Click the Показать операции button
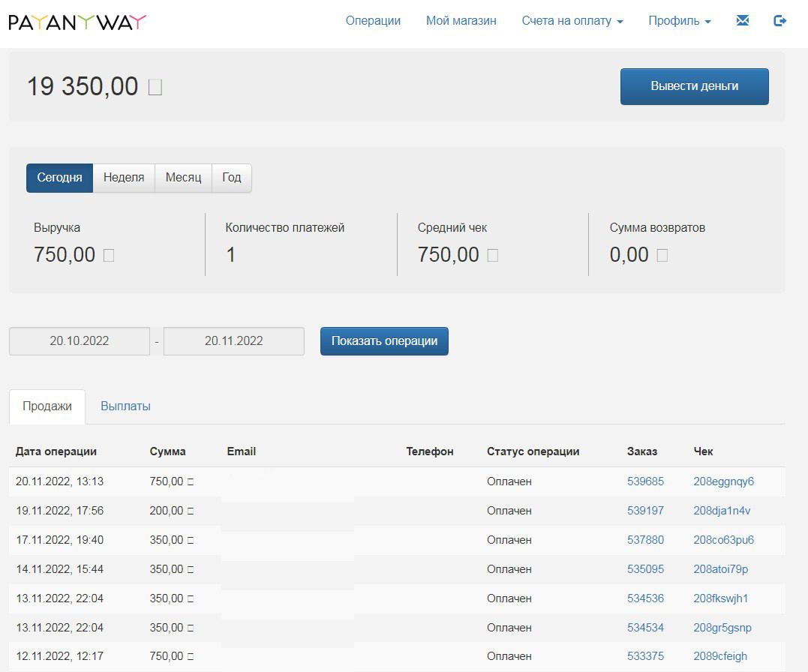 pyautogui.click(x=384, y=340)
